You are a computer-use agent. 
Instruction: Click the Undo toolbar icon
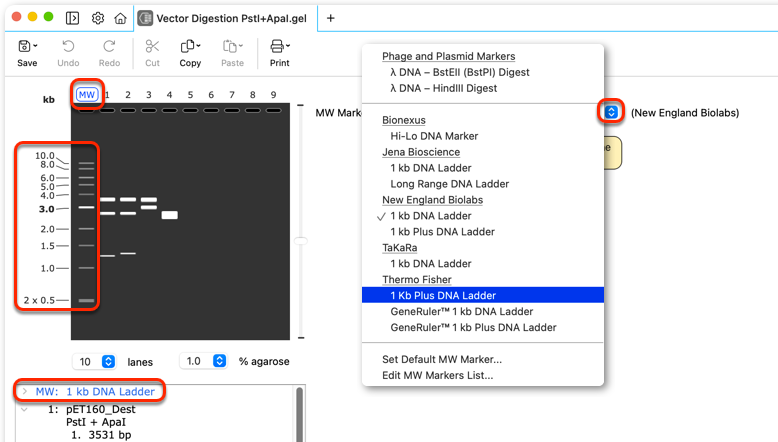68,46
